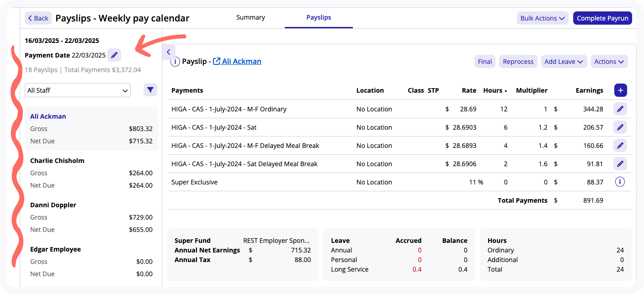Click the Rate column header
644x294 pixels.
coord(469,90)
